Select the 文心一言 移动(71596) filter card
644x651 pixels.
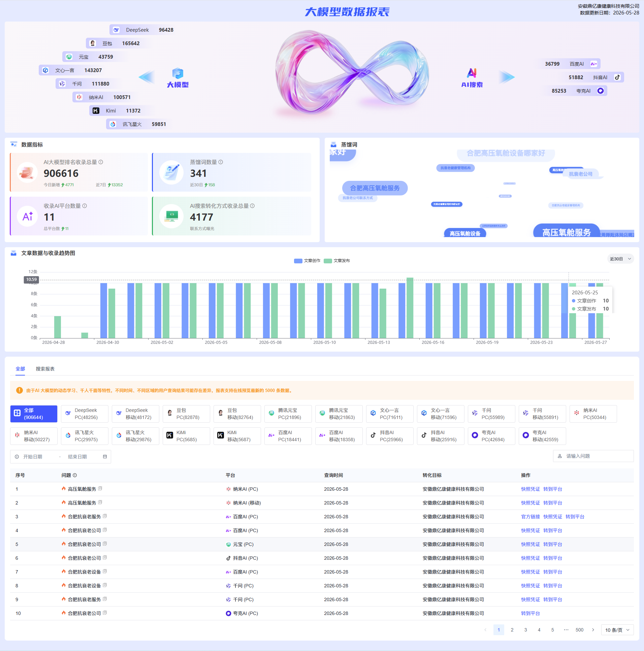441,414
